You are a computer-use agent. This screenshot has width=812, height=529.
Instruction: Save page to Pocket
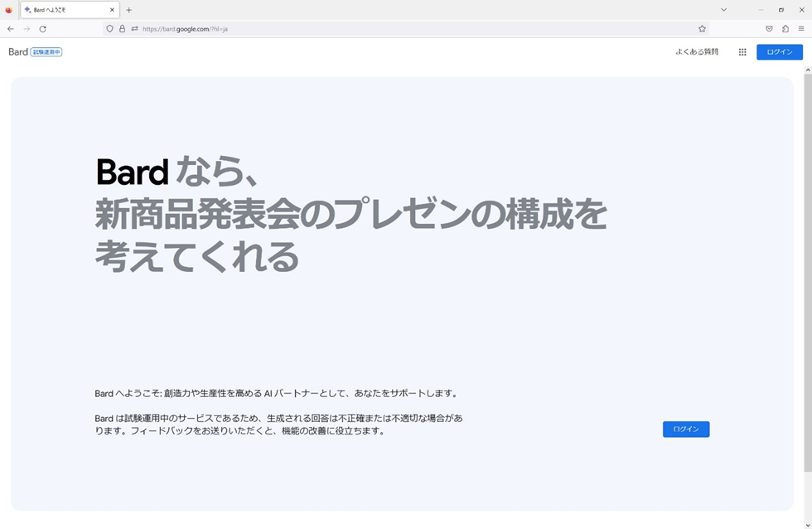[769, 29]
